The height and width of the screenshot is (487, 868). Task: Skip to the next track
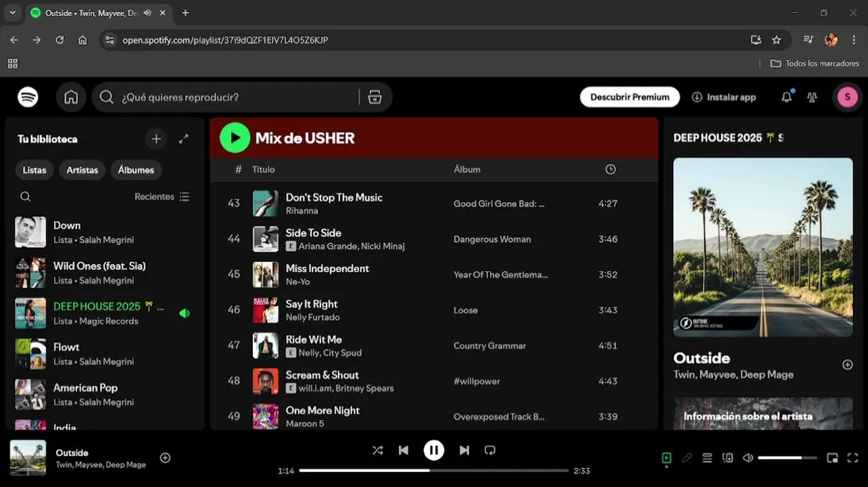464,450
